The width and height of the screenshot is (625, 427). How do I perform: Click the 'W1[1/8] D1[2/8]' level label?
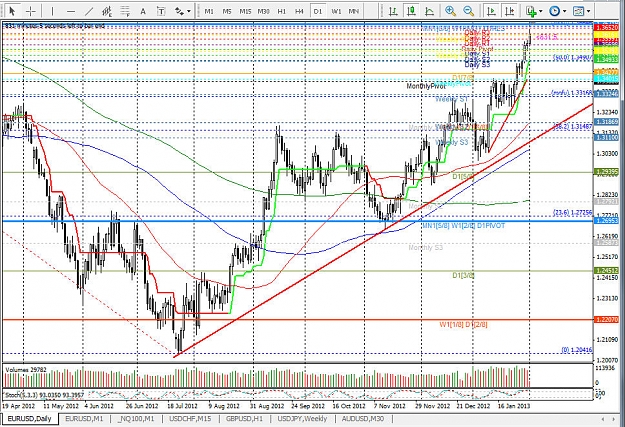(463, 324)
